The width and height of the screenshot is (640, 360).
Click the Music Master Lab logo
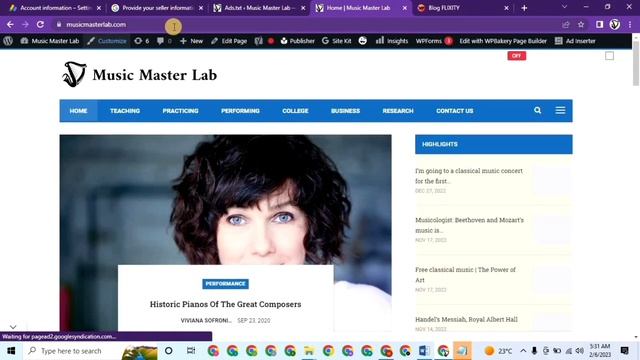pos(140,74)
